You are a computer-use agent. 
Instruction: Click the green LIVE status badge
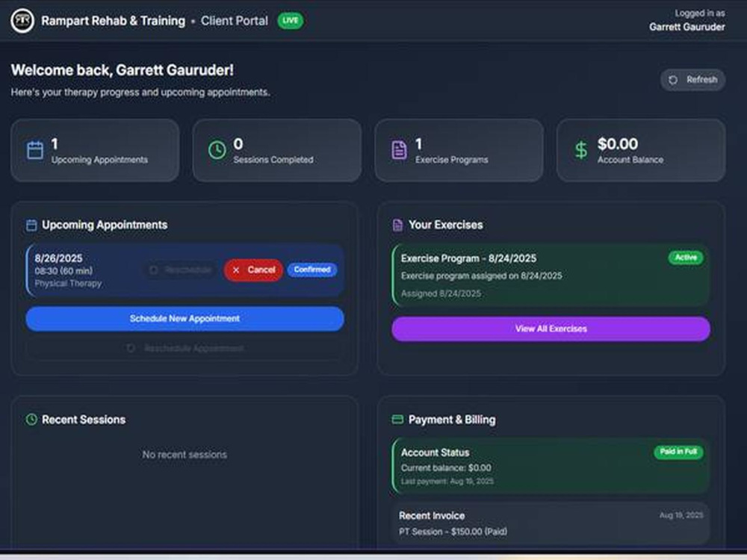pyautogui.click(x=290, y=20)
